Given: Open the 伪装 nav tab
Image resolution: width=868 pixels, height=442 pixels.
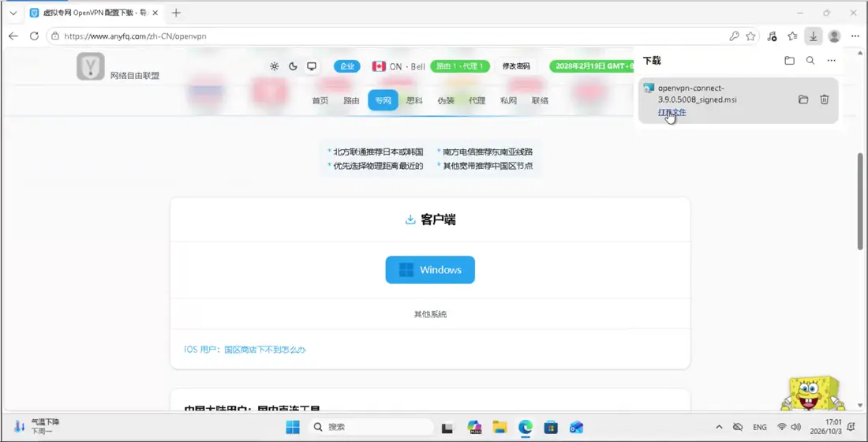Looking at the screenshot, I should pyautogui.click(x=446, y=100).
